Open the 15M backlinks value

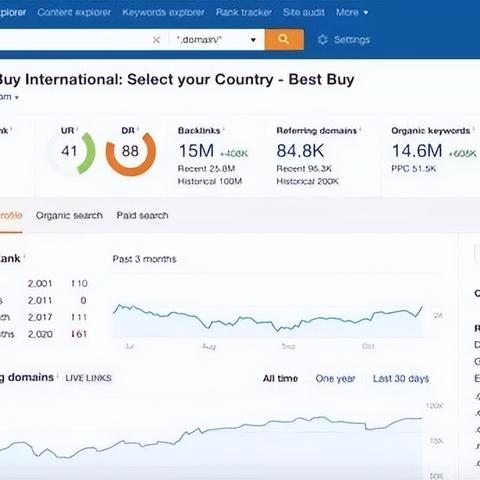pos(196,151)
